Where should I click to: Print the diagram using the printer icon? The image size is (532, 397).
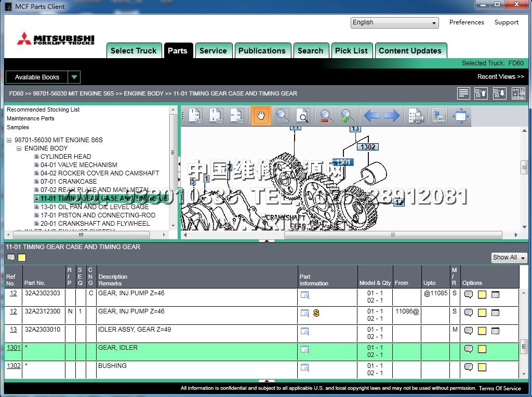pyautogui.click(x=416, y=116)
